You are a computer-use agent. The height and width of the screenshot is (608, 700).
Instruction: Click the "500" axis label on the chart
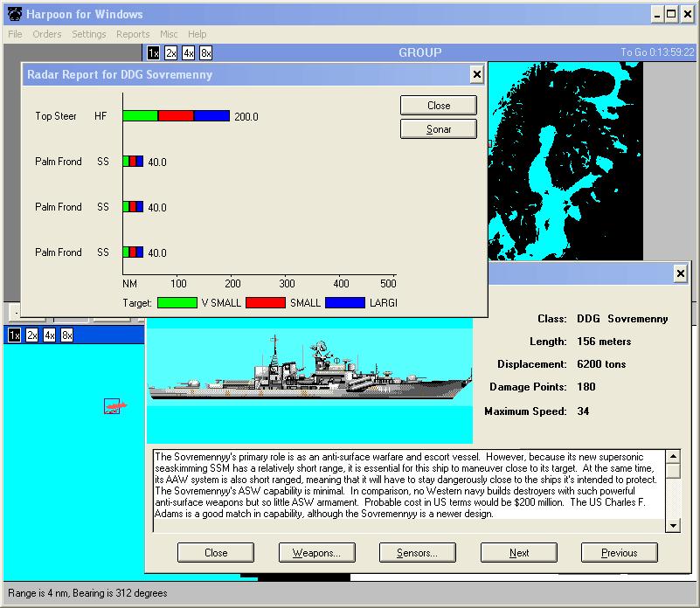coord(388,283)
